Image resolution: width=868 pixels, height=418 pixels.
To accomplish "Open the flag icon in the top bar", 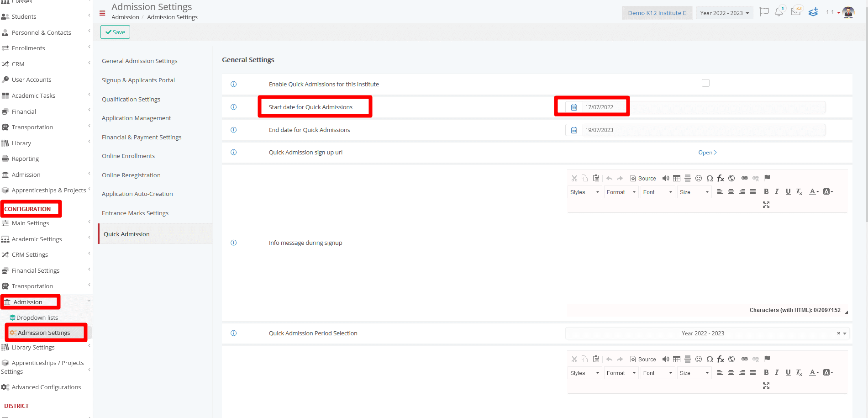I will click(764, 12).
